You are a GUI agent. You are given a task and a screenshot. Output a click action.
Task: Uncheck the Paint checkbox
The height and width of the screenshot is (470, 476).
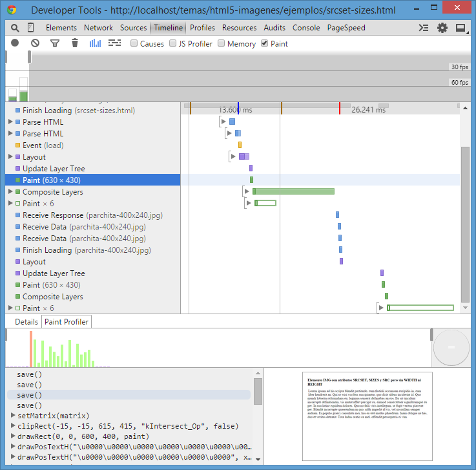265,44
